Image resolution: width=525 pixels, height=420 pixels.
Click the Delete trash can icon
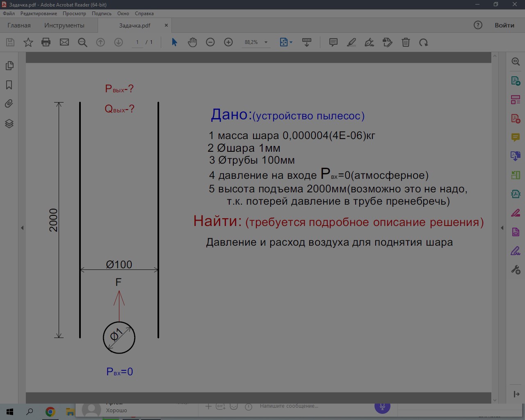[x=406, y=42]
